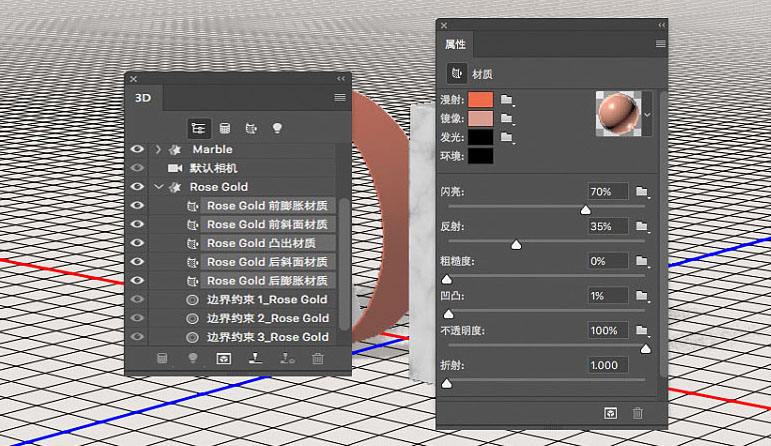Click the 闪亮 shine slider handle
This screenshot has width=771, height=446.
click(585, 210)
